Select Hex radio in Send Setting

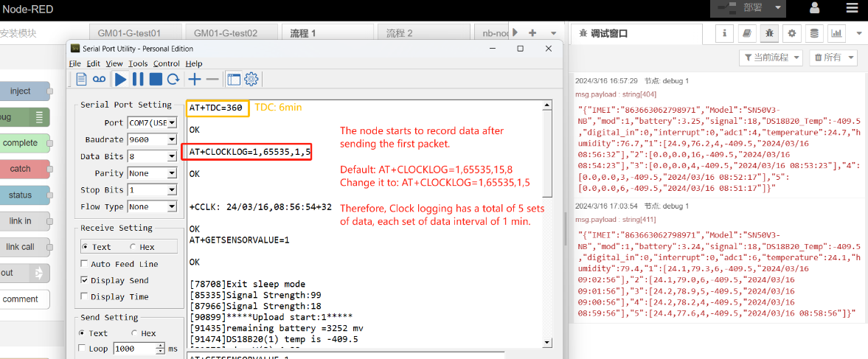coord(134,333)
